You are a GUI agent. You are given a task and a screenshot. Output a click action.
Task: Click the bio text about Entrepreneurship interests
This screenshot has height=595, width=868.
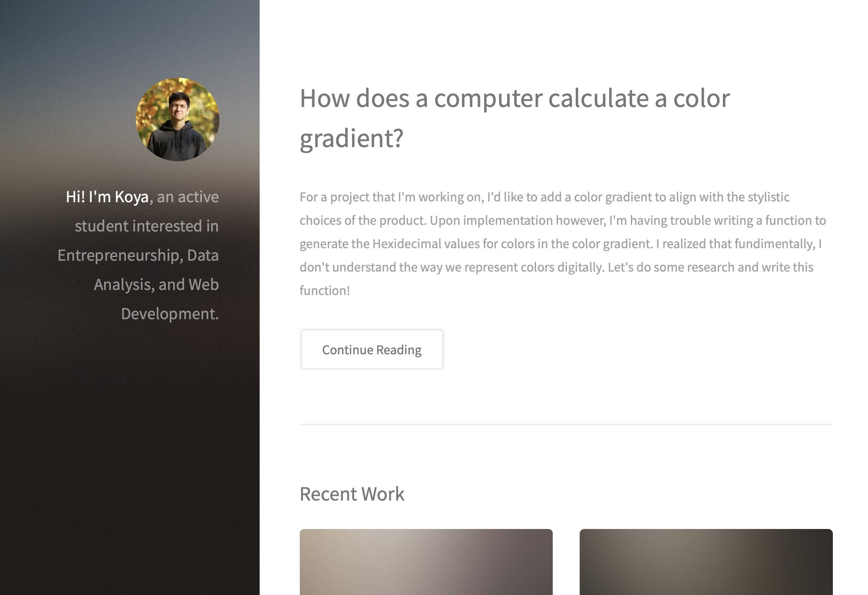[138, 255]
